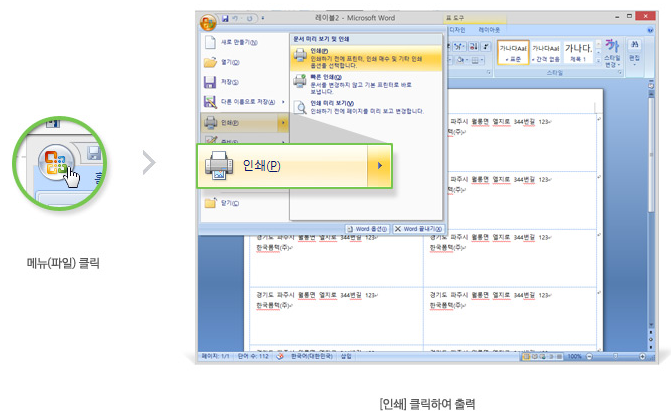Click the Word 끝내기 button

click(418, 229)
